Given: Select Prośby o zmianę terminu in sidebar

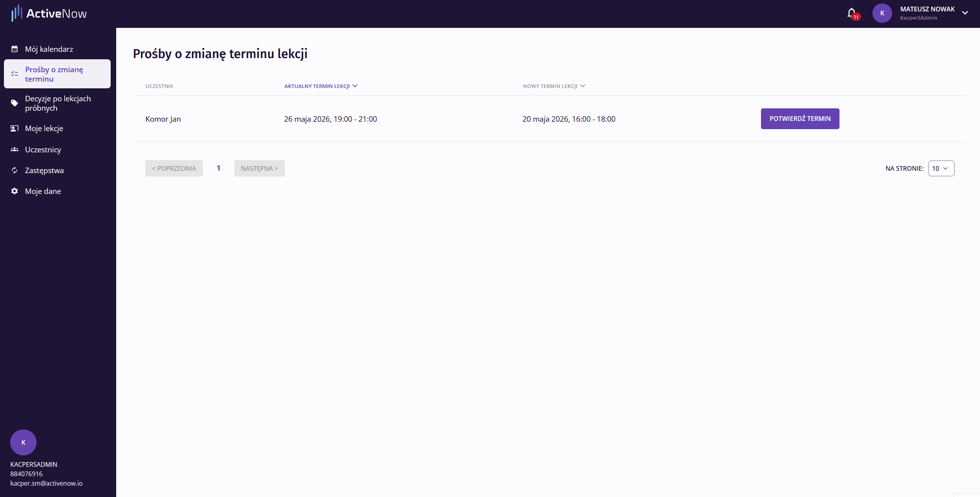Looking at the screenshot, I should pos(57,74).
